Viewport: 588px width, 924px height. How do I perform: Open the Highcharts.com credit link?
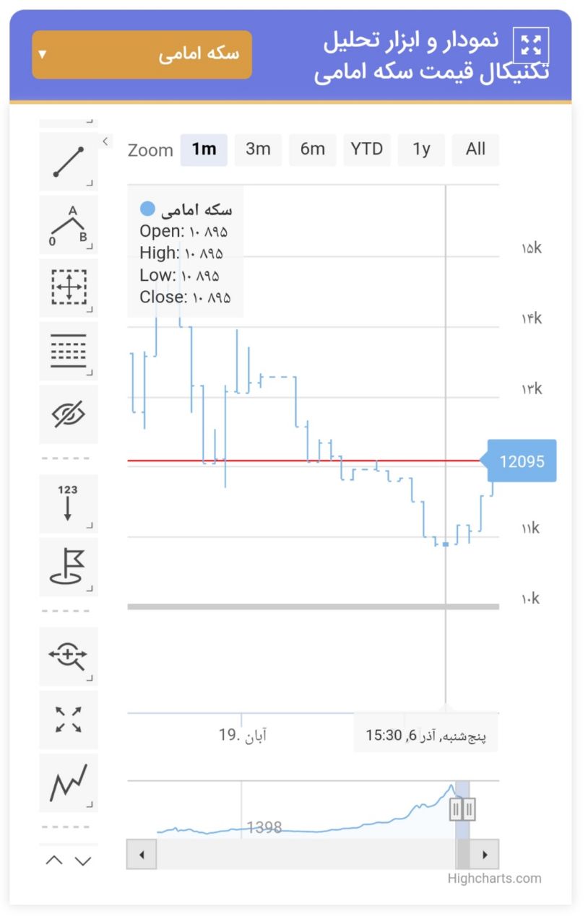(x=494, y=879)
